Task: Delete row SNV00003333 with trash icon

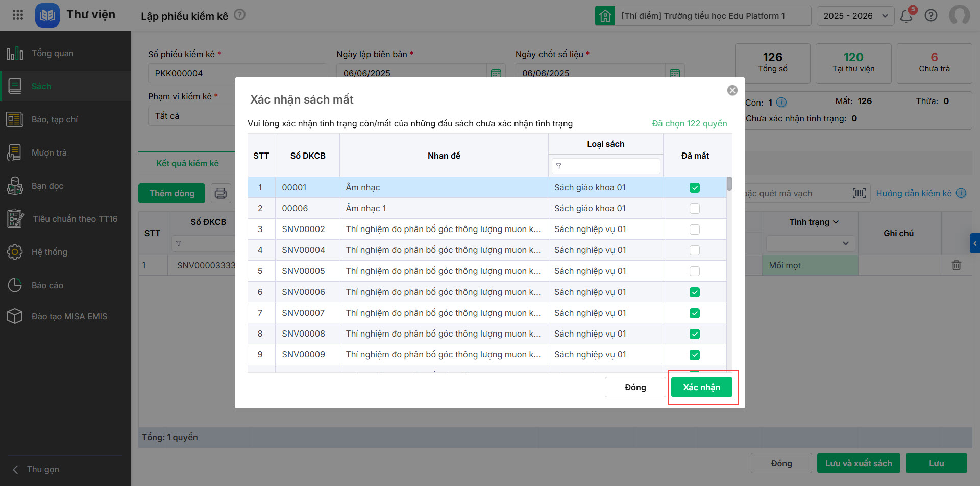Action: click(x=957, y=265)
